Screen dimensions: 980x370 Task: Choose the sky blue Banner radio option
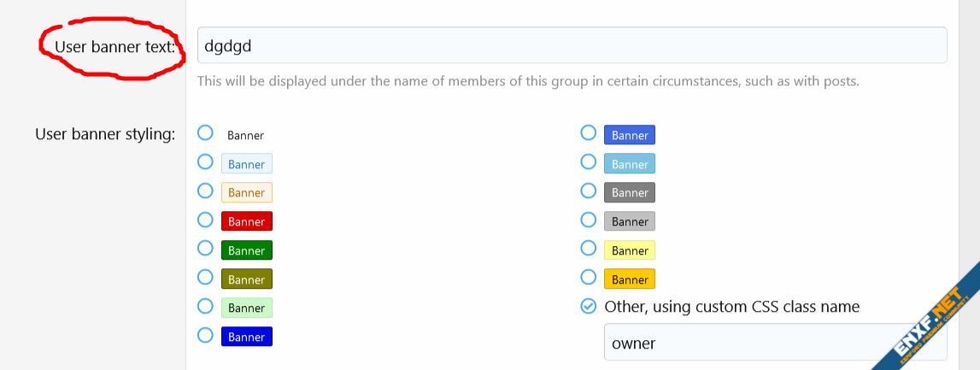(588, 162)
